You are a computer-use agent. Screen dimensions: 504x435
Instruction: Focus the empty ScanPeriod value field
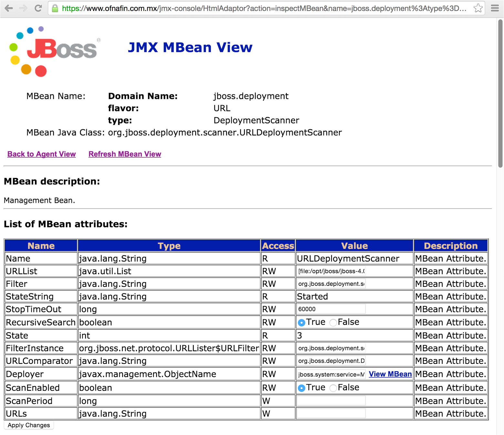(x=331, y=400)
